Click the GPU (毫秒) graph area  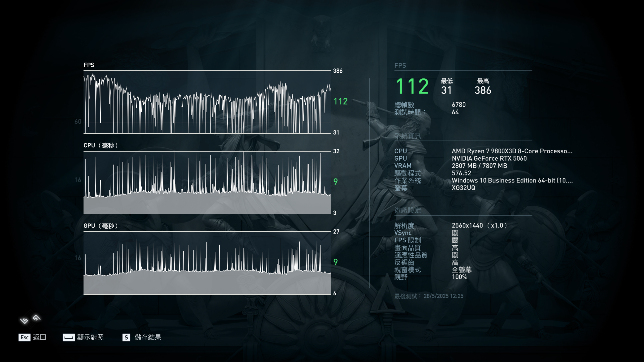pos(207,263)
